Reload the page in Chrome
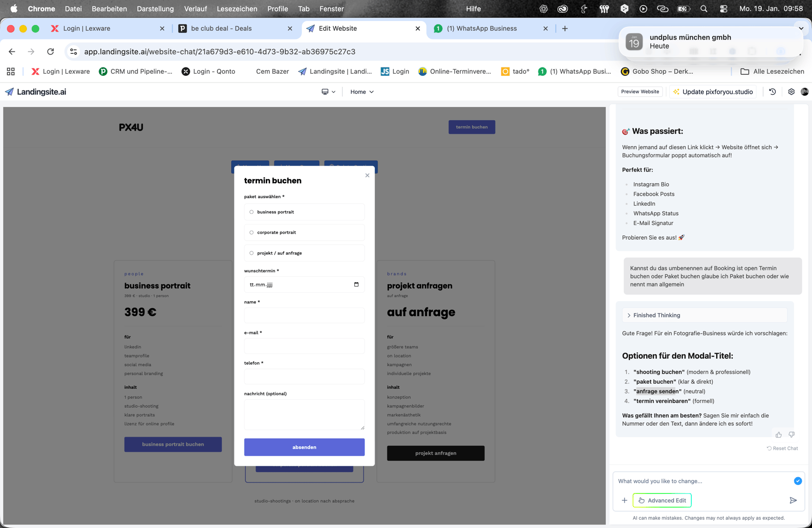Screen dimensions: 812x528 point(50,51)
